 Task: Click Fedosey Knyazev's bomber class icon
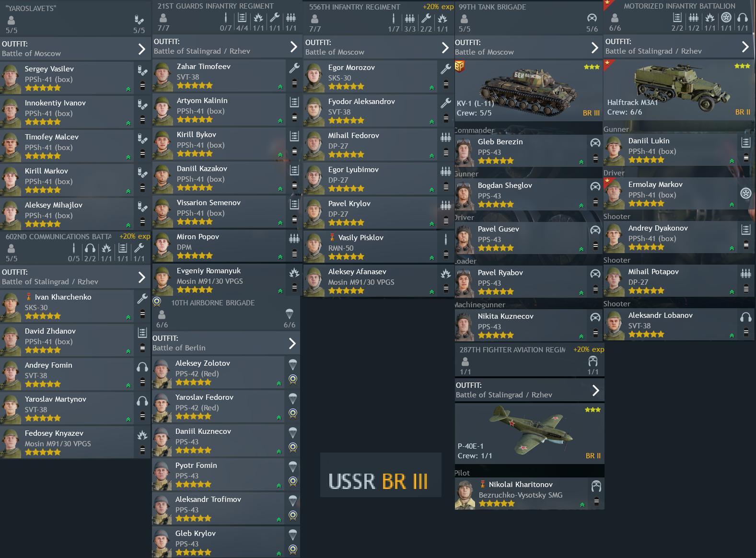[x=142, y=435]
